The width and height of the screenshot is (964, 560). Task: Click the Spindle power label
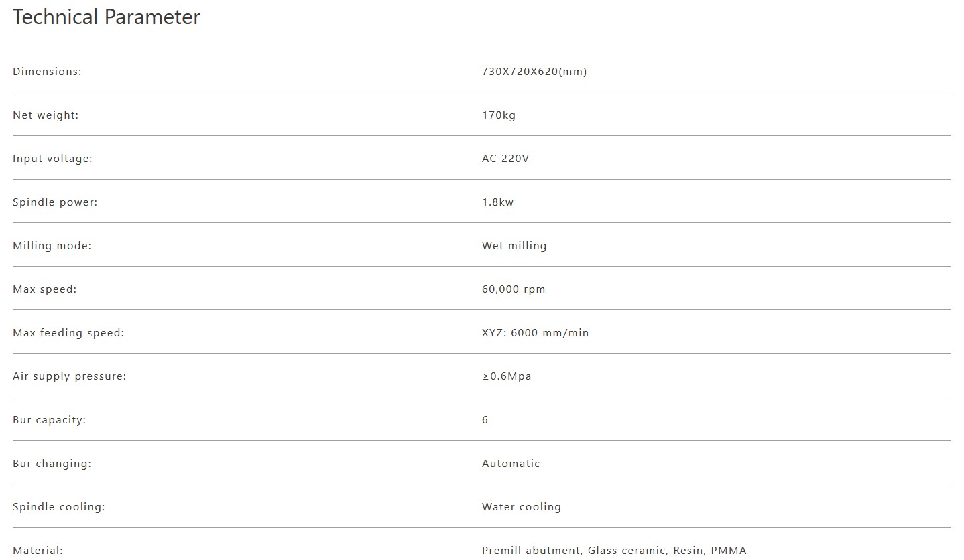click(x=55, y=202)
